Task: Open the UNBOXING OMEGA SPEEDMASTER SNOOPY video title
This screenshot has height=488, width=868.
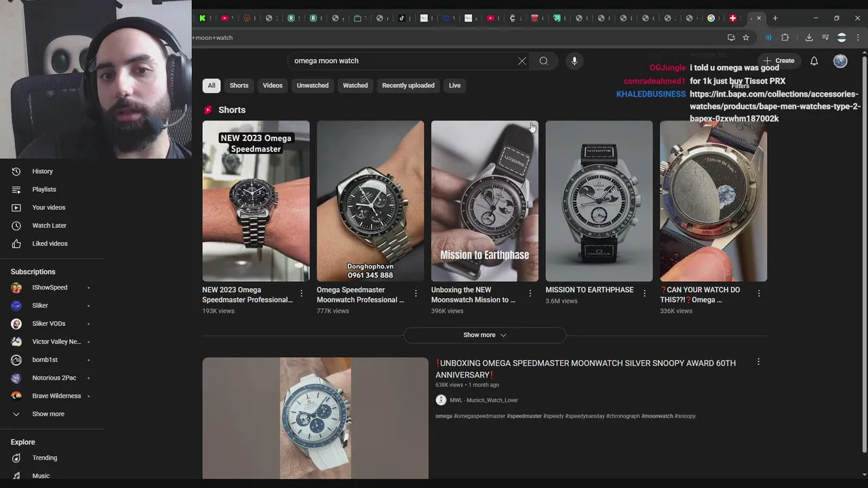Action: 585,369
